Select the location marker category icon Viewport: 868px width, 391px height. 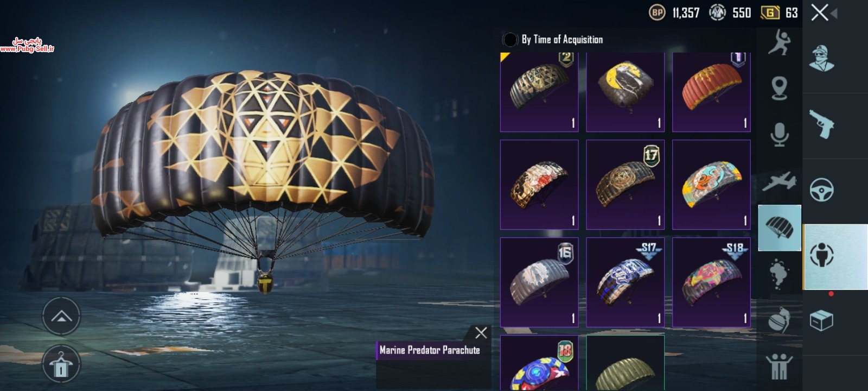pos(780,88)
